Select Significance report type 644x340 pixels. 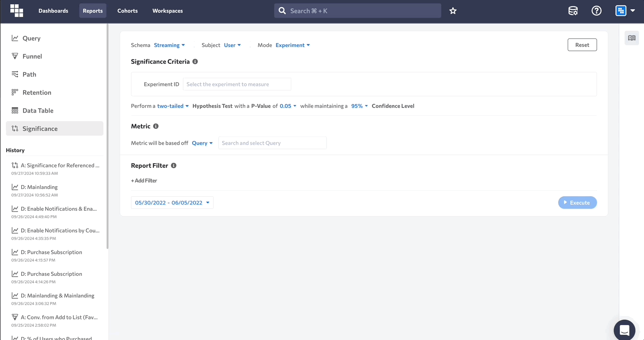tap(55, 128)
